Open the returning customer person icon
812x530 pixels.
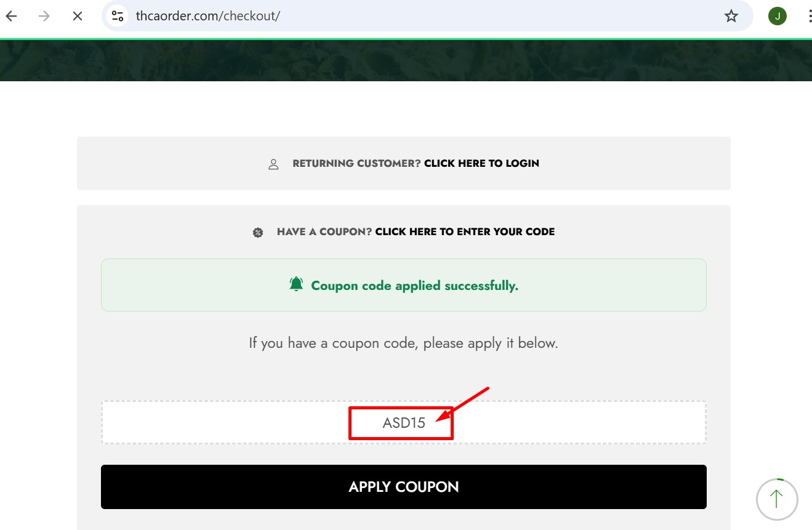coord(273,163)
